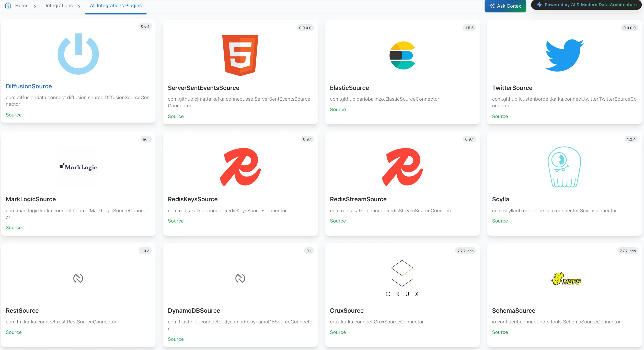Image resolution: width=644 pixels, height=350 pixels.
Task: Click breadcrumb chevron after Integrations
Action: (x=79, y=6)
